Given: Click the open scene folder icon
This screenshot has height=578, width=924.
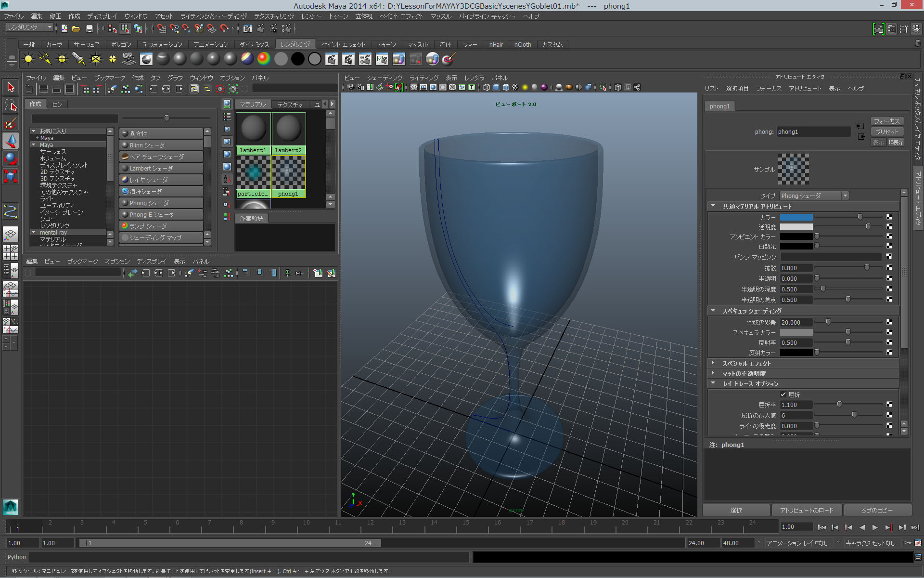Looking at the screenshot, I should [x=76, y=29].
